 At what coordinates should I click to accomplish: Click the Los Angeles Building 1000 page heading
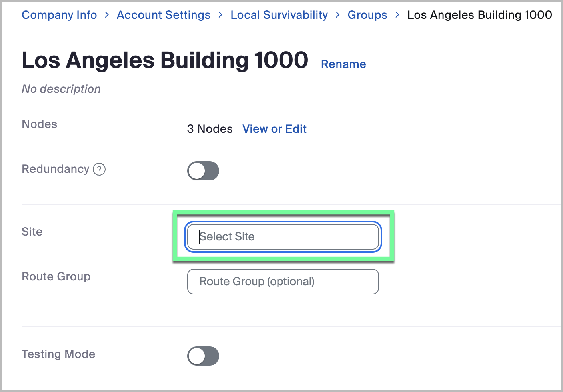click(x=165, y=60)
